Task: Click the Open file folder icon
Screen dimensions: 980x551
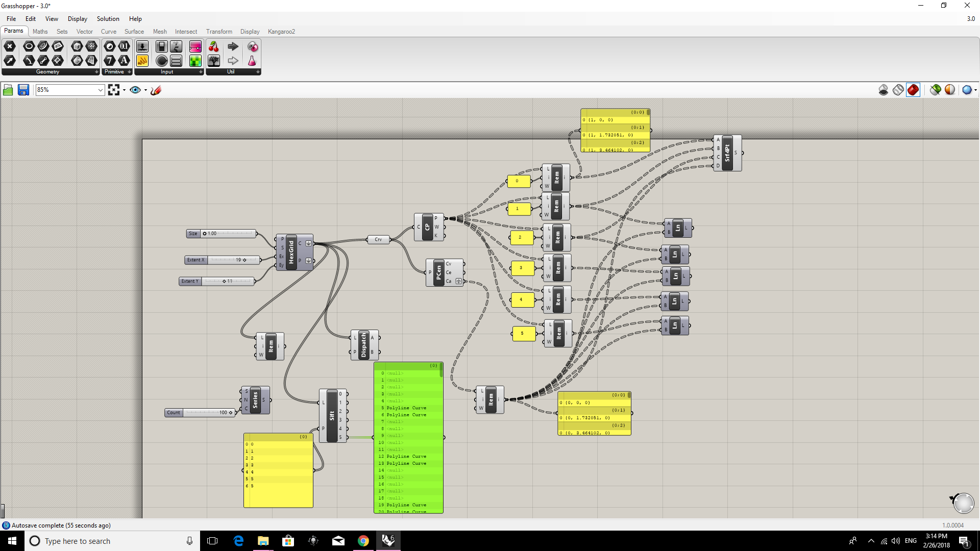Action: (8, 90)
